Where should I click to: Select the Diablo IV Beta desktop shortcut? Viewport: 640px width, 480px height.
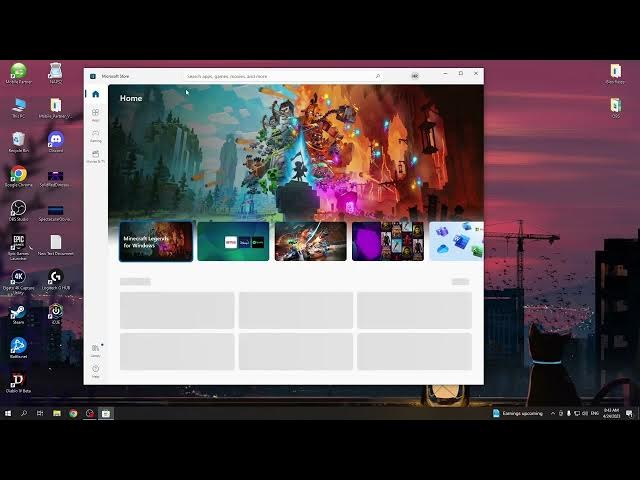click(x=18, y=382)
